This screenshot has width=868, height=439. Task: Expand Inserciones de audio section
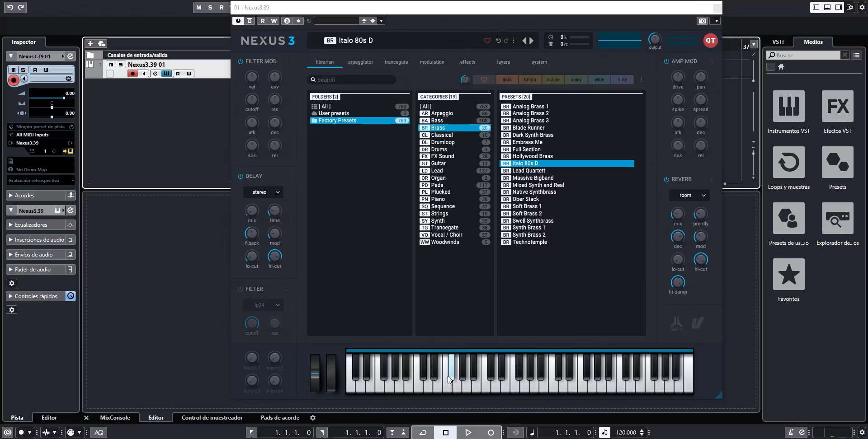pos(35,239)
